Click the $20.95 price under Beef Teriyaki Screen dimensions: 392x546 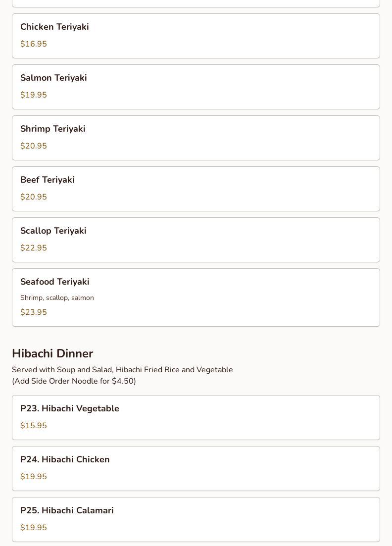[34, 197]
